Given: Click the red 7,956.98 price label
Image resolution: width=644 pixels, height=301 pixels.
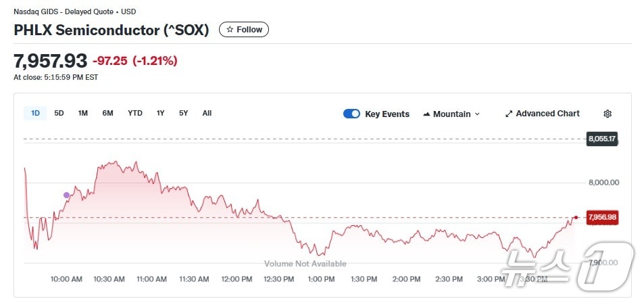Looking at the screenshot, I should click(602, 217).
